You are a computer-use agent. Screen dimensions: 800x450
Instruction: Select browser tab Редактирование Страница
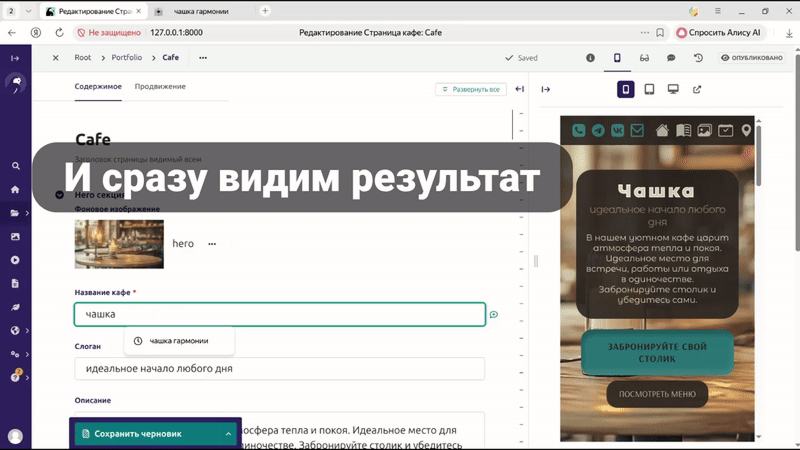tap(94, 11)
